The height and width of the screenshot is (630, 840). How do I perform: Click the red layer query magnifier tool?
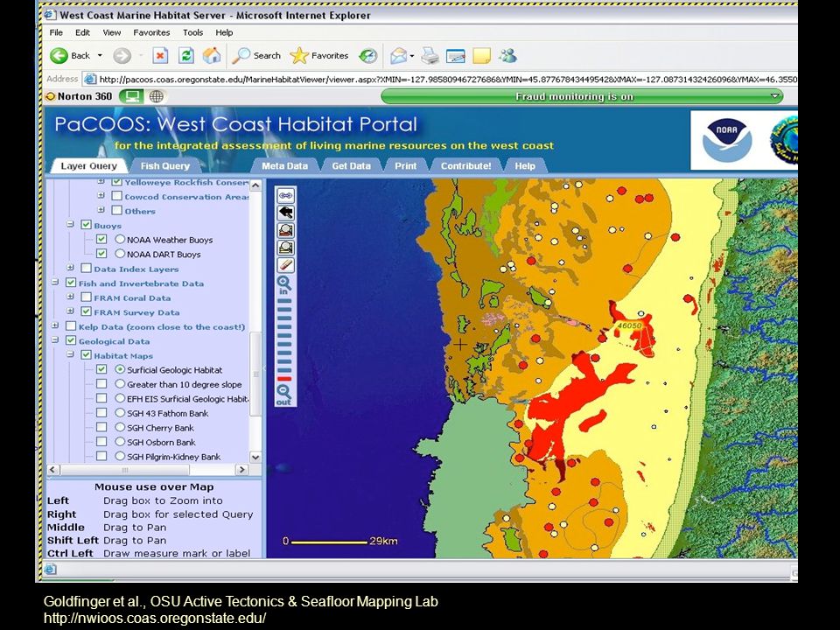(285, 230)
